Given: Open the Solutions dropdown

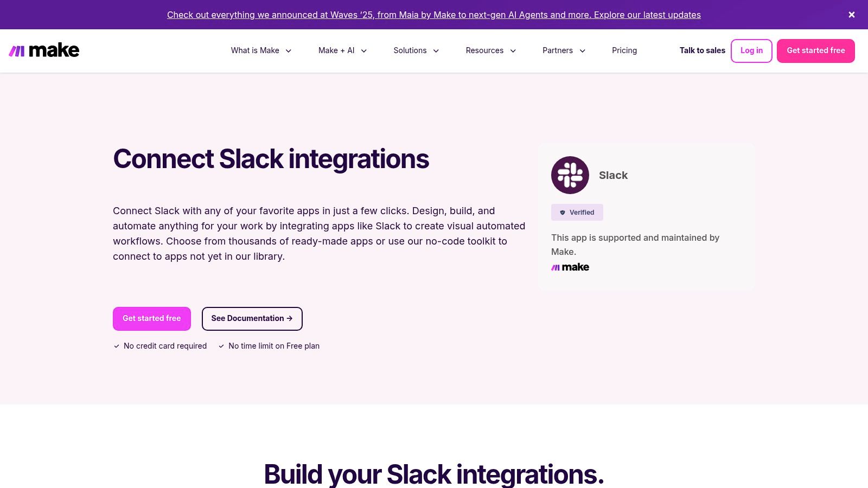Looking at the screenshot, I should pyautogui.click(x=416, y=50).
